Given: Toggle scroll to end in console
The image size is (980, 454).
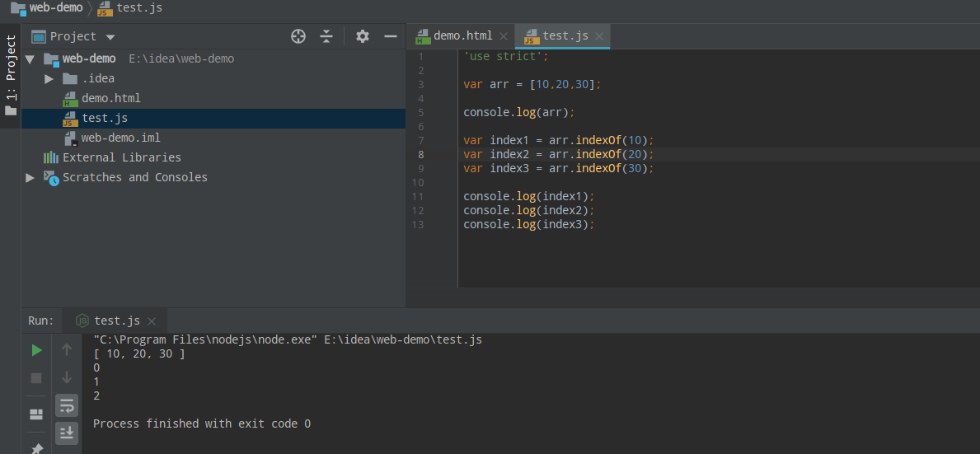Looking at the screenshot, I should point(66,433).
